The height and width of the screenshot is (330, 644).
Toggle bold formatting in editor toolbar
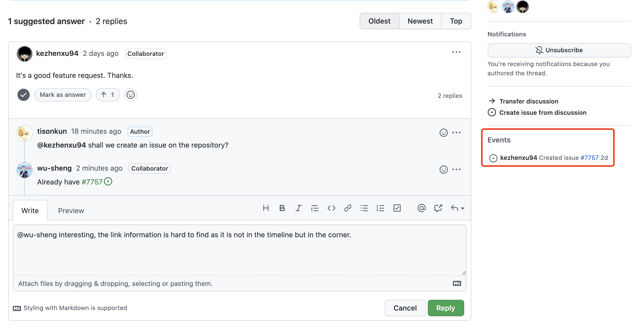282,208
